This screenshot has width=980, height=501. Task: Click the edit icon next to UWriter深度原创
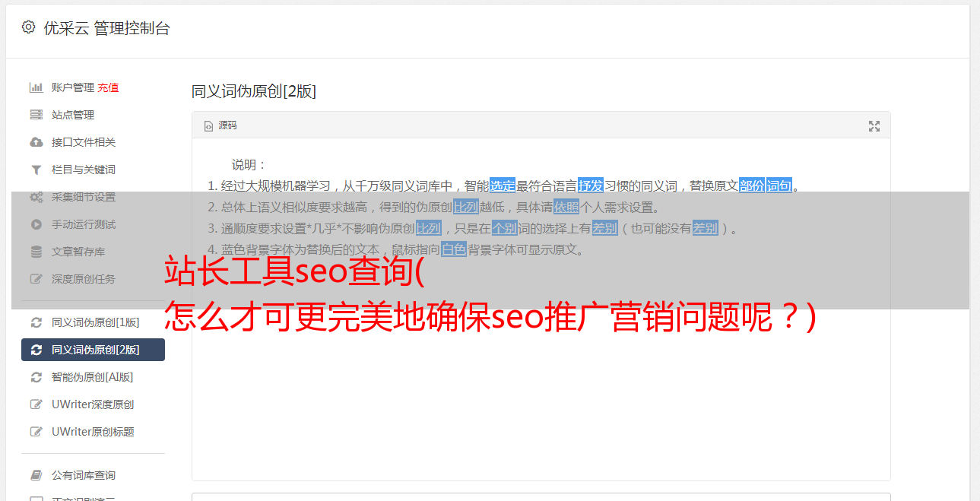click(x=36, y=404)
